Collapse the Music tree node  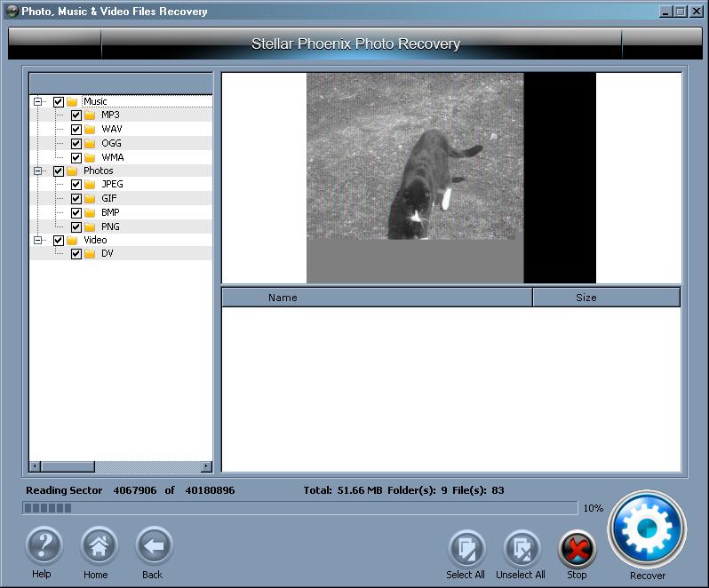[x=38, y=101]
